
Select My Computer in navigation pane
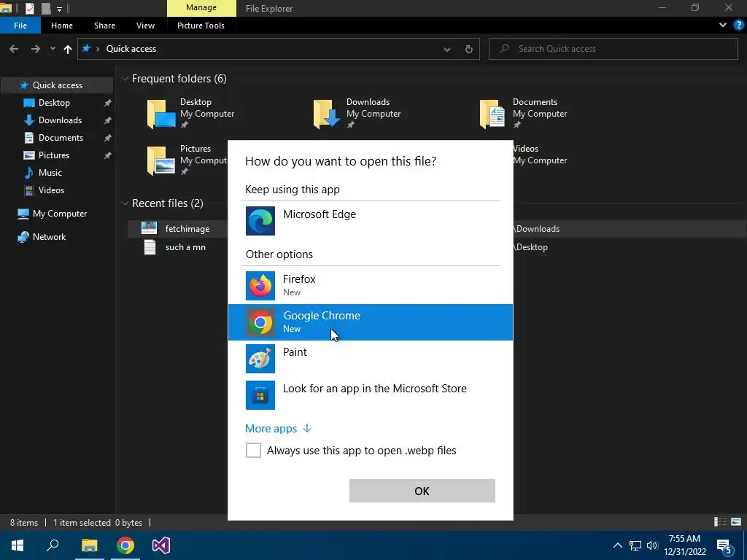click(x=60, y=214)
